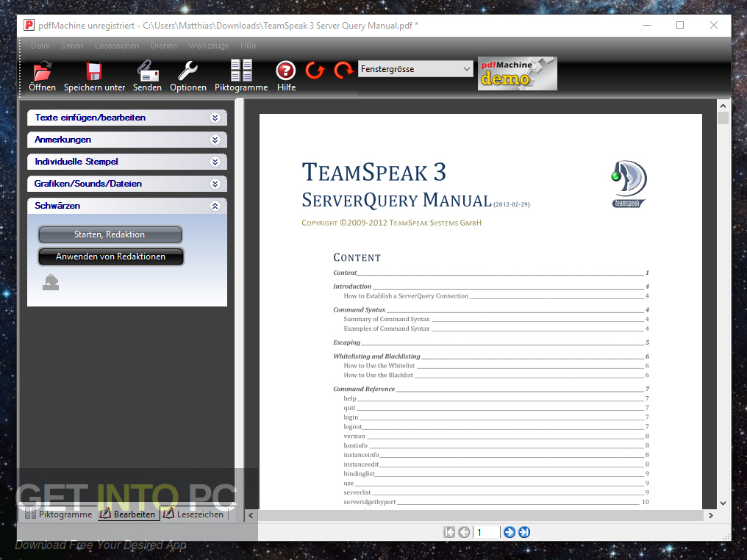Switch to the Bearbeiten bottom tab

[x=128, y=514]
